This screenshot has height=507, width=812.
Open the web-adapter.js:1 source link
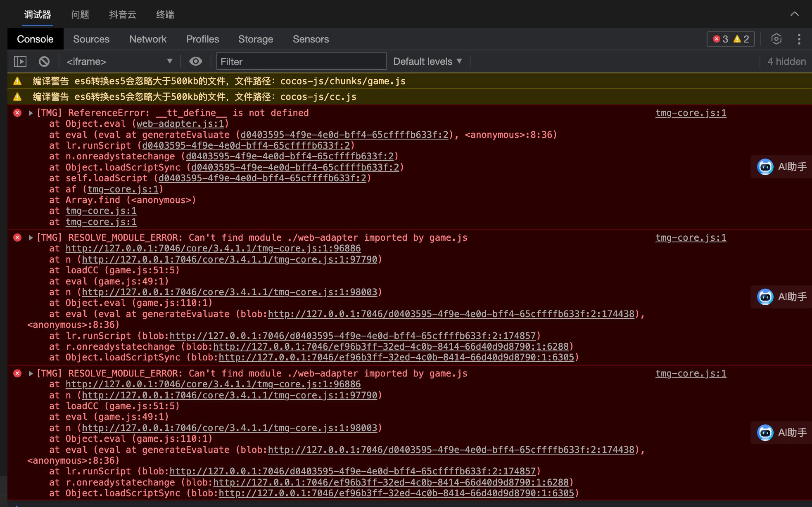coord(180,124)
